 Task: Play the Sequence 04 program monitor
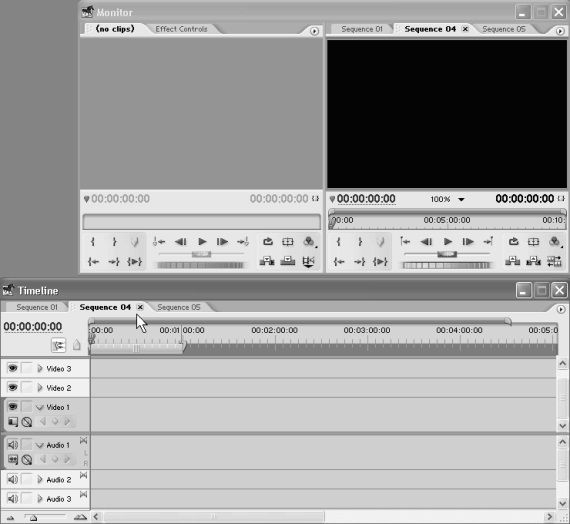click(447, 241)
